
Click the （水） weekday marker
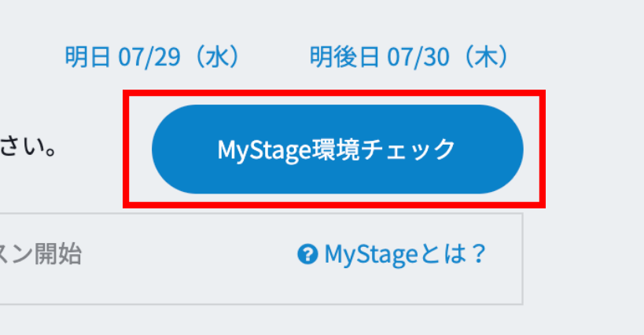tap(215, 57)
